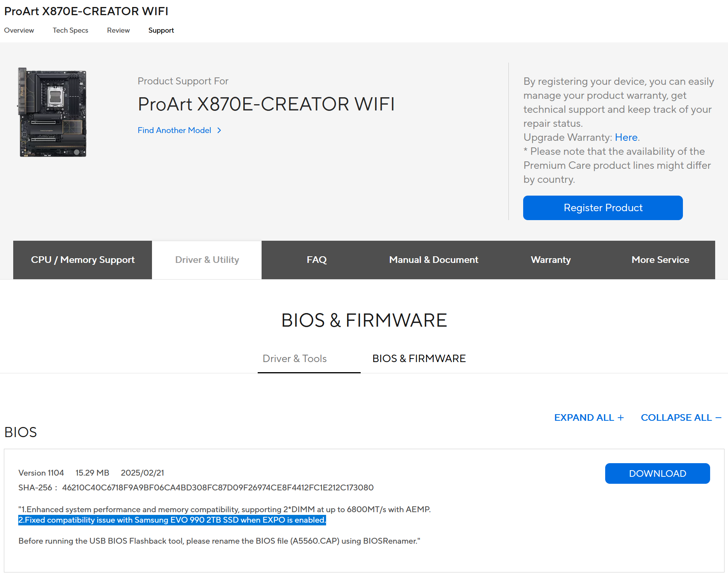Image resolution: width=728 pixels, height=581 pixels.
Task: Switch to the Driver & Tools sub-tab
Action: click(295, 359)
